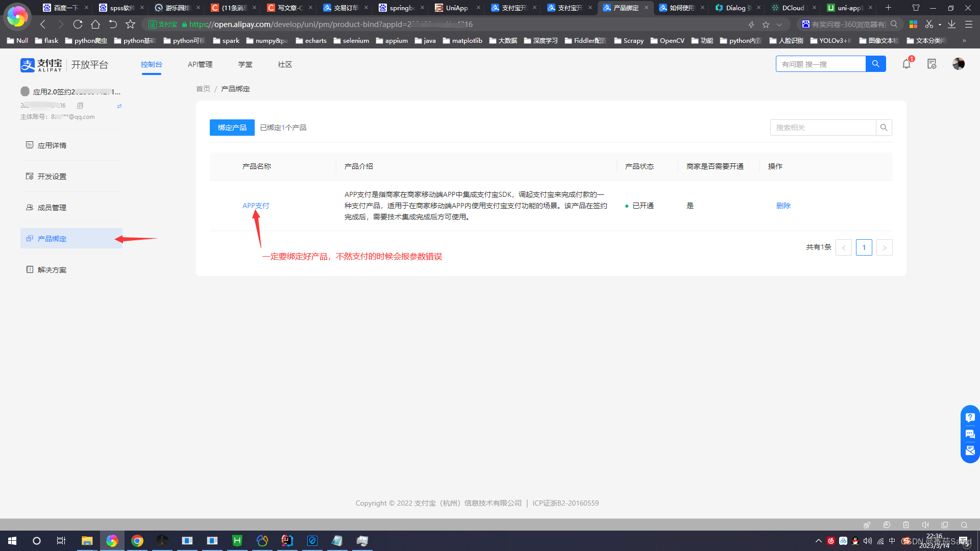Open Chrome from taskbar
The height and width of the screenshot is (551, 980).
pos(137,541)
